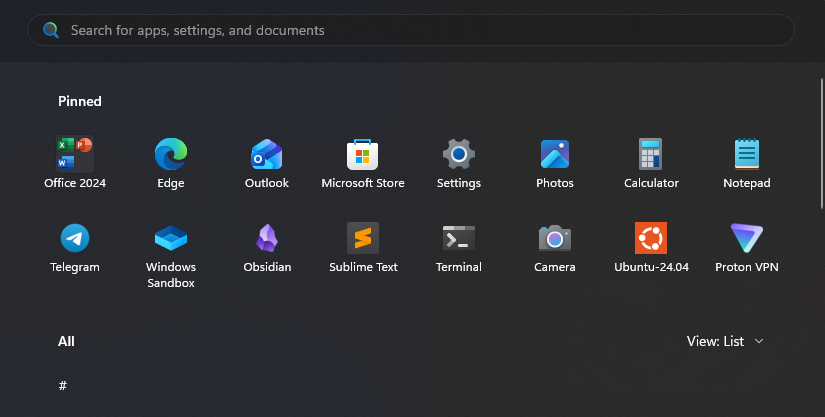
Task: Open Obsidian notes app
Action: point(267,239)
